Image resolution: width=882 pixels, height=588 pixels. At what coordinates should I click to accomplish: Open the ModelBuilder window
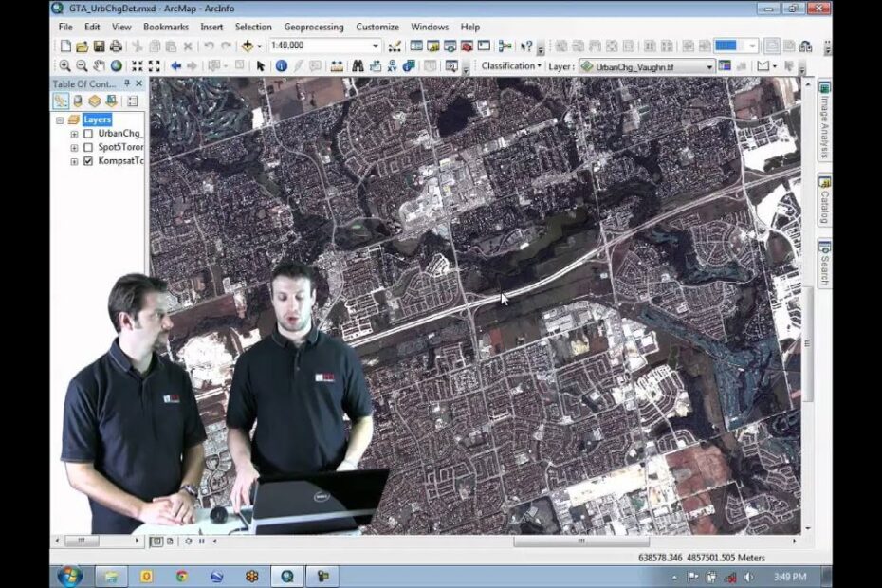click(x=505, y=46)
